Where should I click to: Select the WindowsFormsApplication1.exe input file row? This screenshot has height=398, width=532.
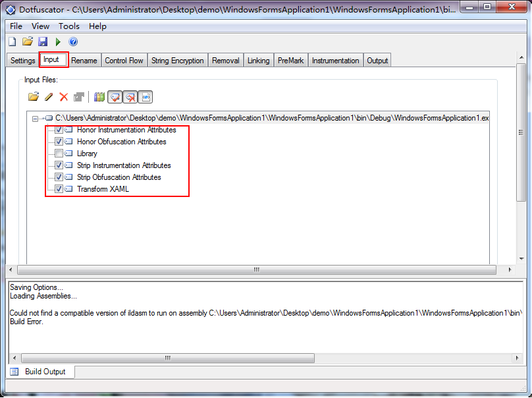click(272, 118)
